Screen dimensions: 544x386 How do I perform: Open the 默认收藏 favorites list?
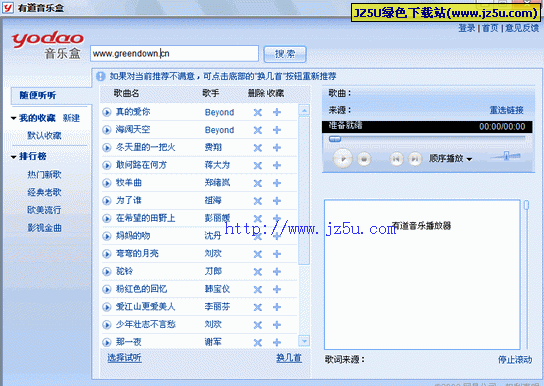pos(44,136)
